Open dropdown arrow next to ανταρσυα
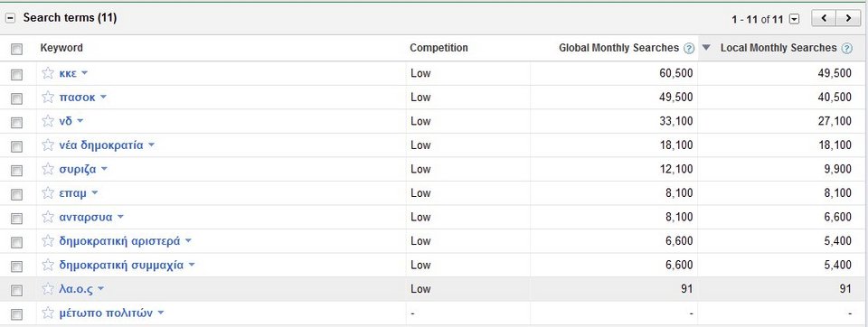Viewport: 868px width, 327px height. tap(120, 217)
